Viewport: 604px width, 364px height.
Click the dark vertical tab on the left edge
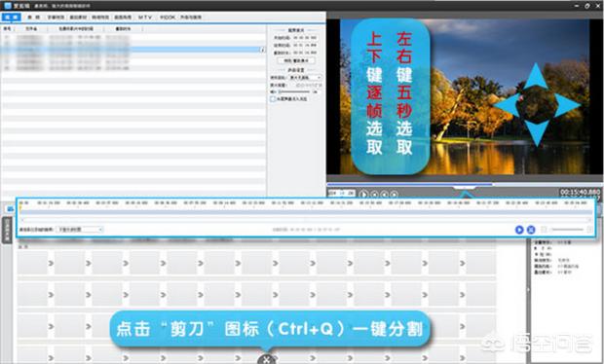pos(7,230)
